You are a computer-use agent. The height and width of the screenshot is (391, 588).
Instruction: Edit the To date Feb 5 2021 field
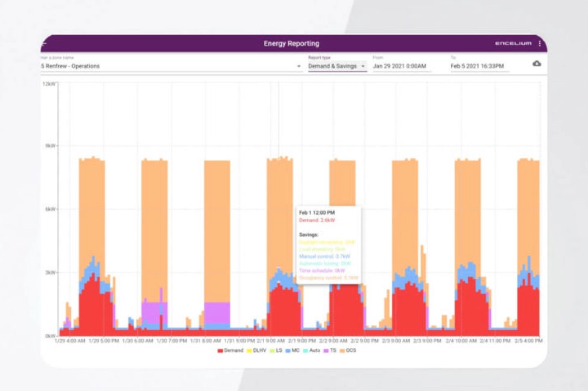(x=480, y=66)
